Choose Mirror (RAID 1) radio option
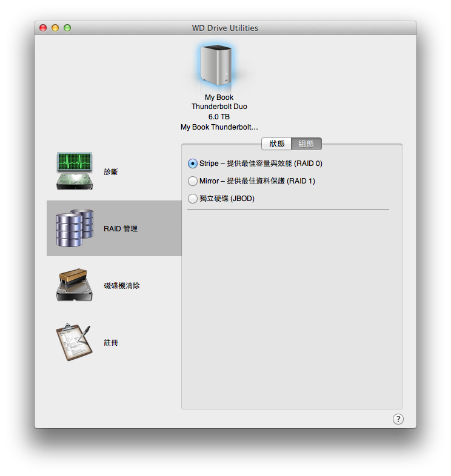Screen dimensions: 451x476 click(193, 181)
